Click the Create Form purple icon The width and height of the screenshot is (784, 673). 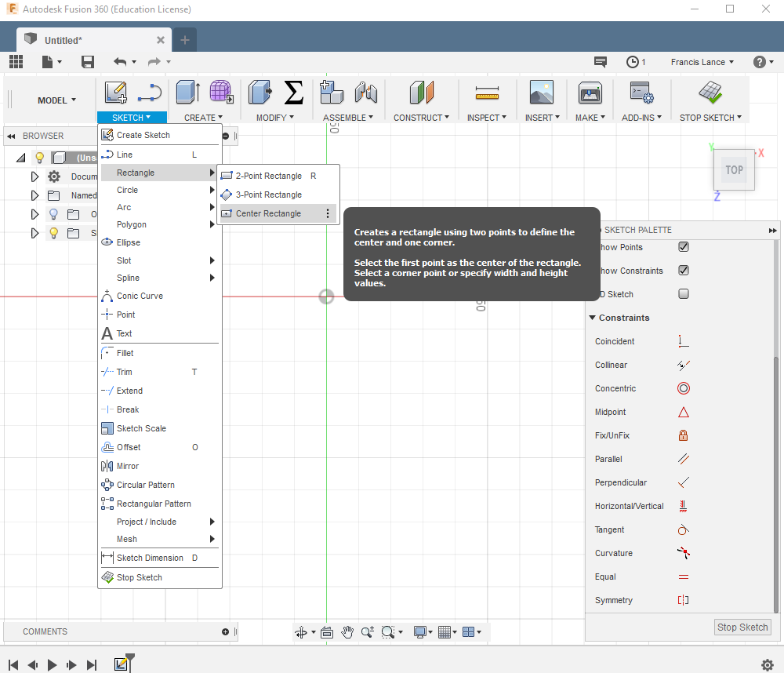(221, 92)
